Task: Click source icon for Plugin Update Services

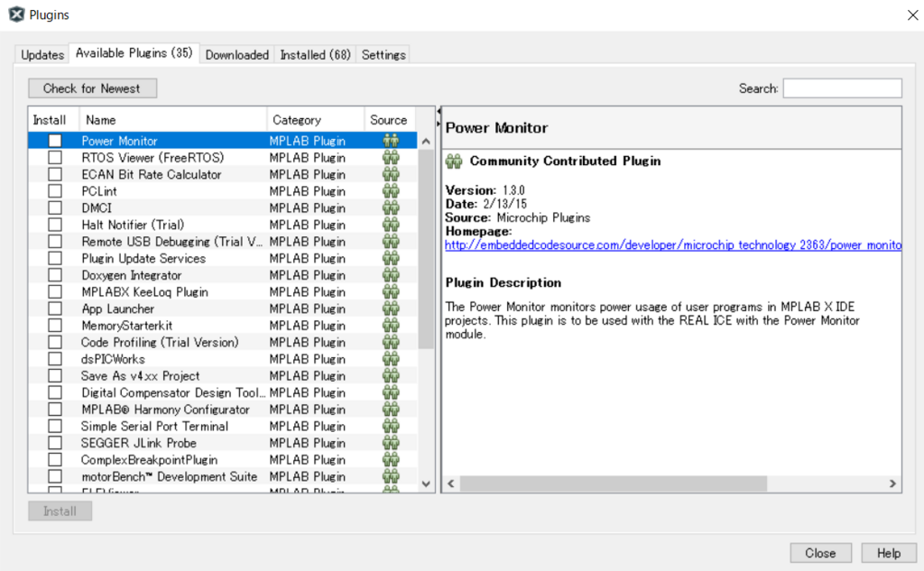Action: 391,258
